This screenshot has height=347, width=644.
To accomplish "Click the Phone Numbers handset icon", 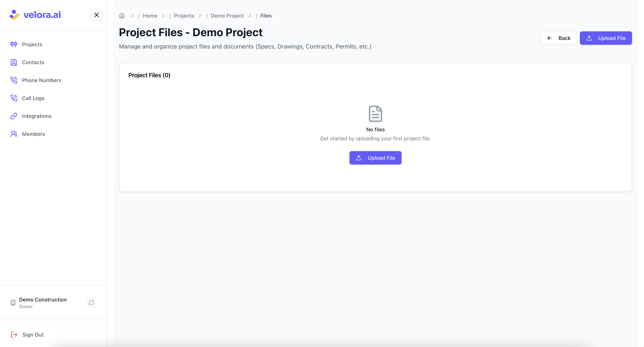I will point(14,80).
